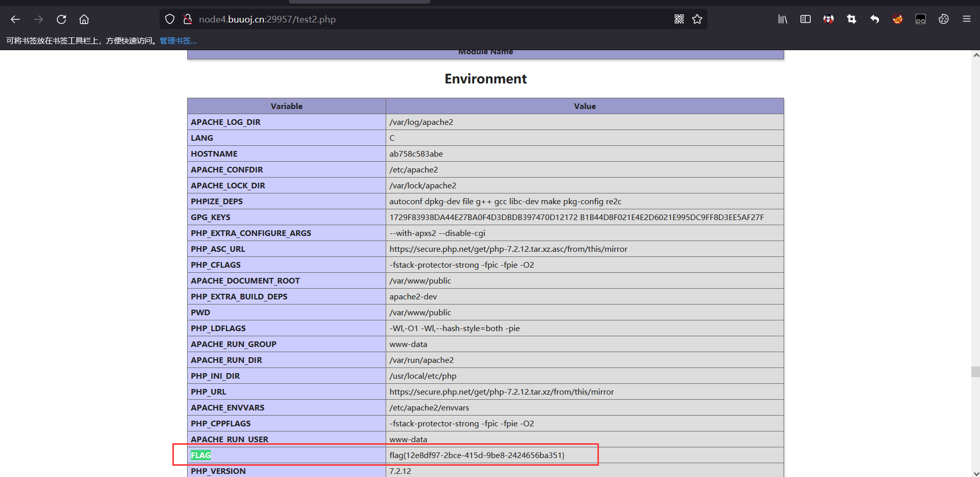Select the GPG_KEYS variable cell

[x=286, y=217]
